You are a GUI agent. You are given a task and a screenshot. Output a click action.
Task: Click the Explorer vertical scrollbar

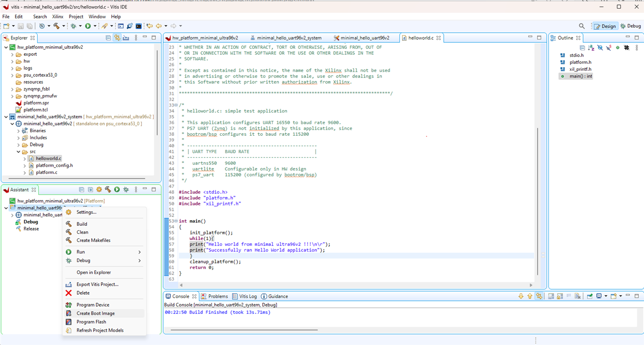pos(157,93)
